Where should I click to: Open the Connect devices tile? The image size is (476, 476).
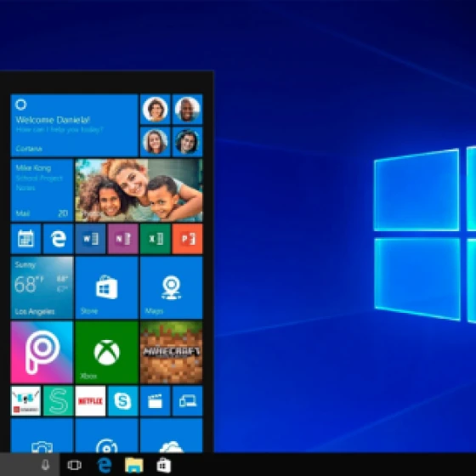point(187,400)
